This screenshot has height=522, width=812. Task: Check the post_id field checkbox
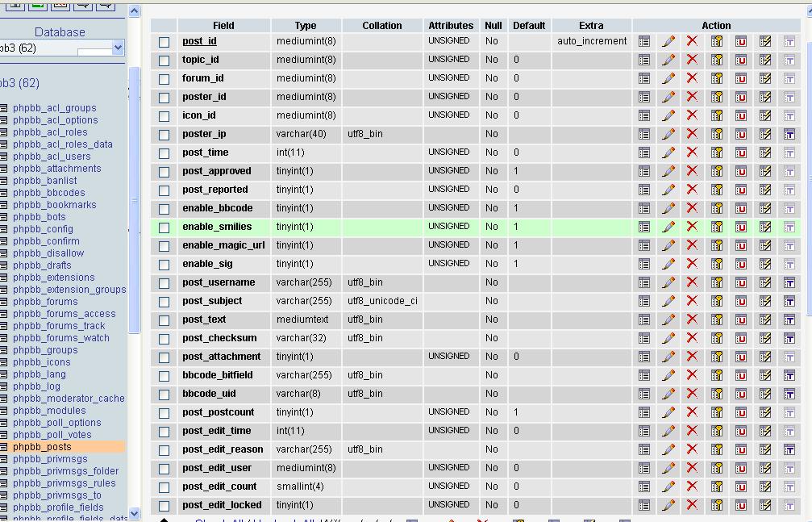(164, 42)
